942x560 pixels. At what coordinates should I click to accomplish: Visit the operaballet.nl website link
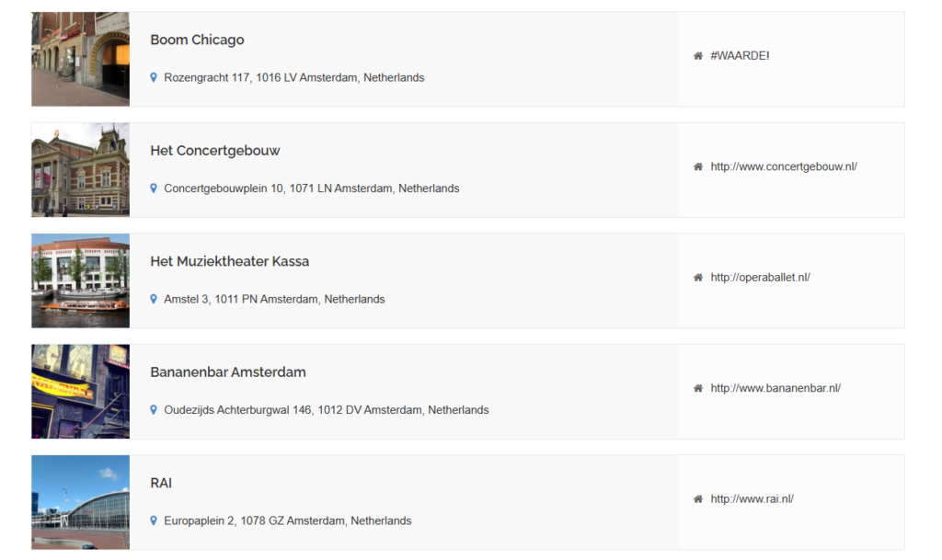point(763,278)
